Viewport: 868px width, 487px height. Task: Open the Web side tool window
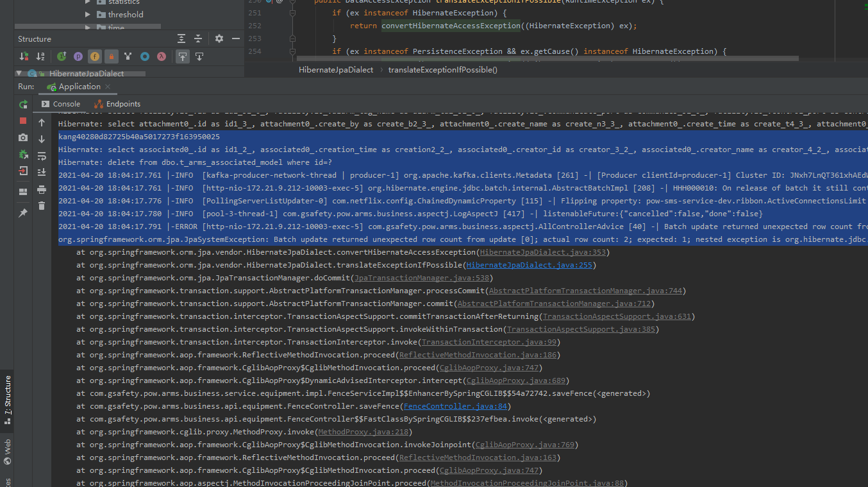(8, 452)
